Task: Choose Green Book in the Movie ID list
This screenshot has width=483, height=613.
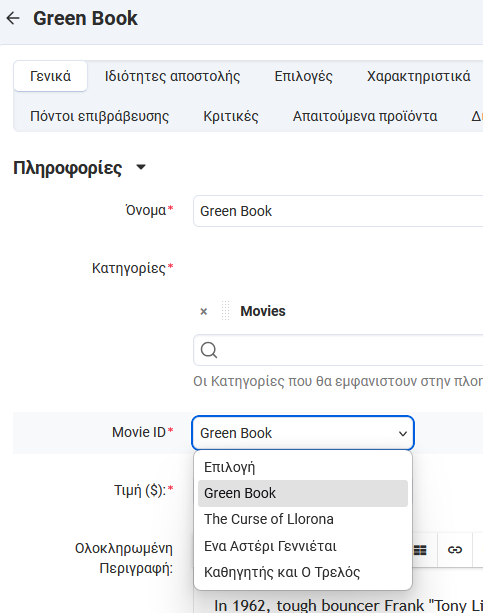Action: pyautogui.click(x=303, y=493)
